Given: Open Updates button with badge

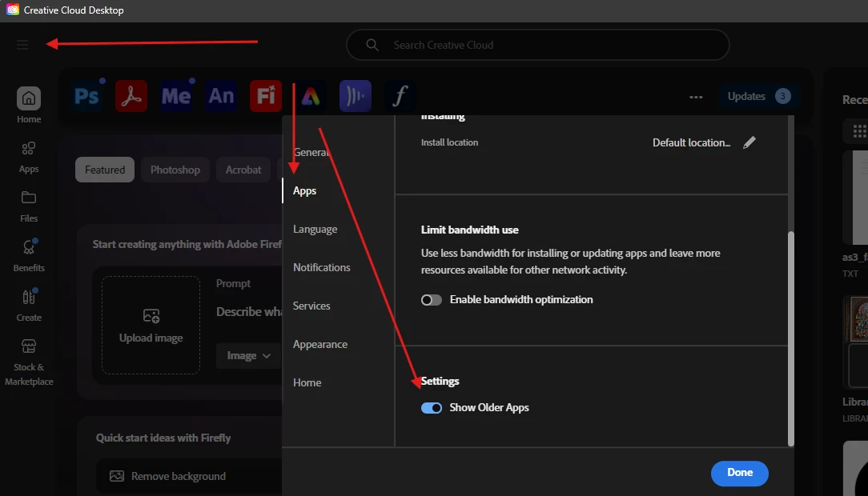Looking at the screenshot, I should pyautogui.click(x=758, y=96).
